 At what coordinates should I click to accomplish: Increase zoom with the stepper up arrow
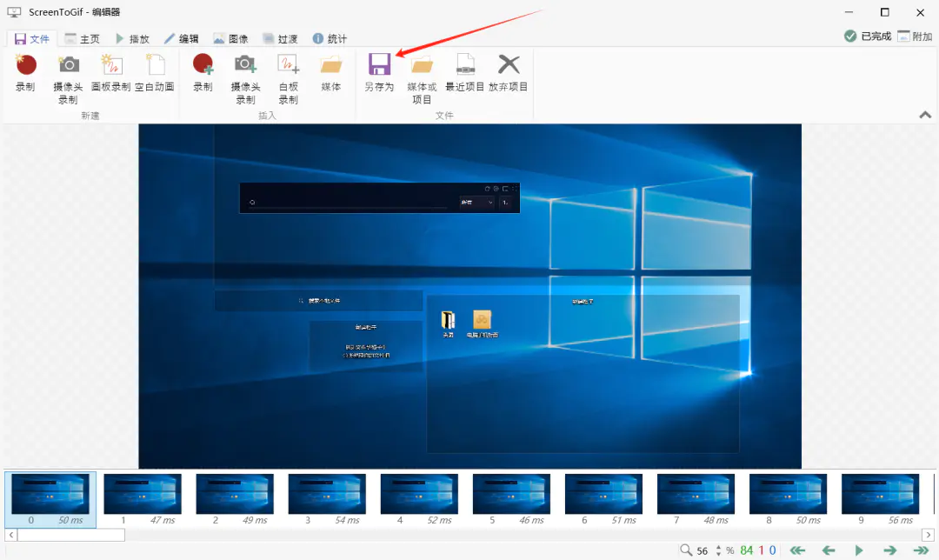[719, 547]
